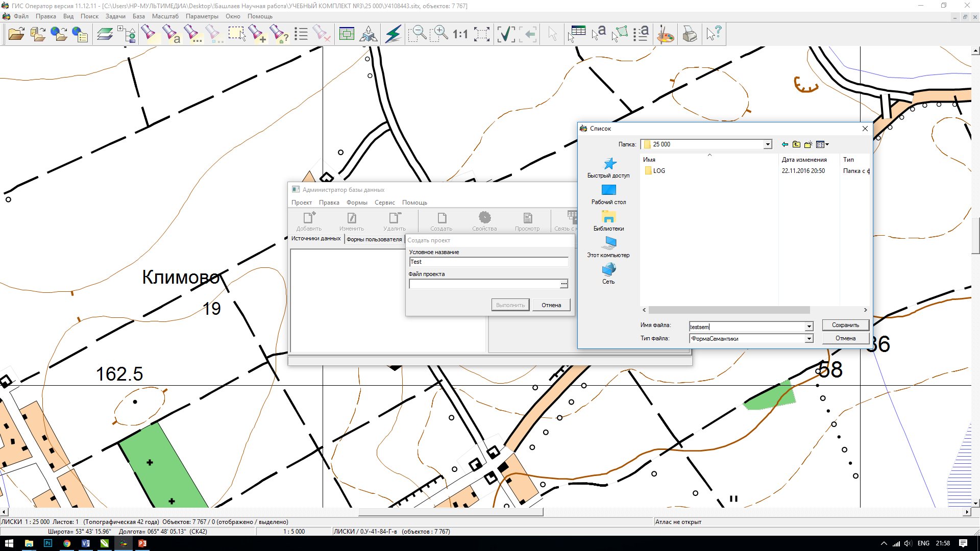Click the Файл проекта input field

click(484, 284)
